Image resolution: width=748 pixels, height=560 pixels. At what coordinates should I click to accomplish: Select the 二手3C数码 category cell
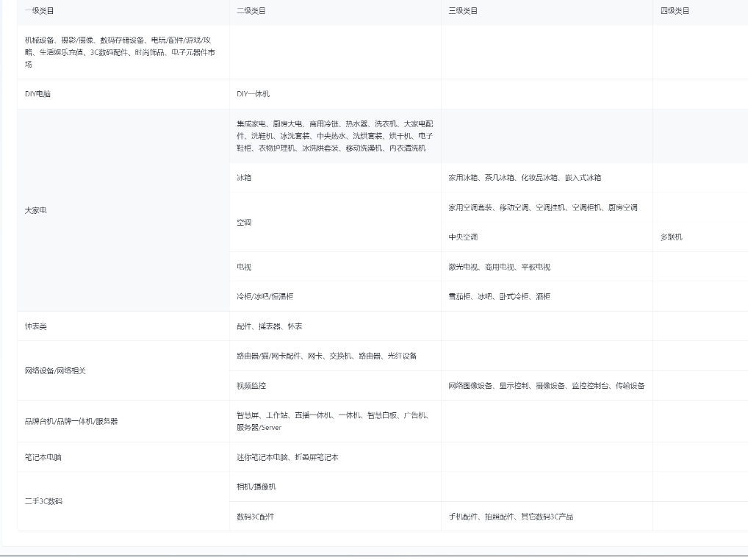(43, 501)
